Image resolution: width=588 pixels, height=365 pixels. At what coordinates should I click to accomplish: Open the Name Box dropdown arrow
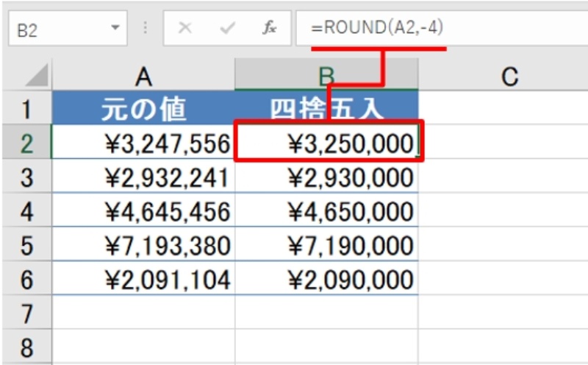click(114, 29)
